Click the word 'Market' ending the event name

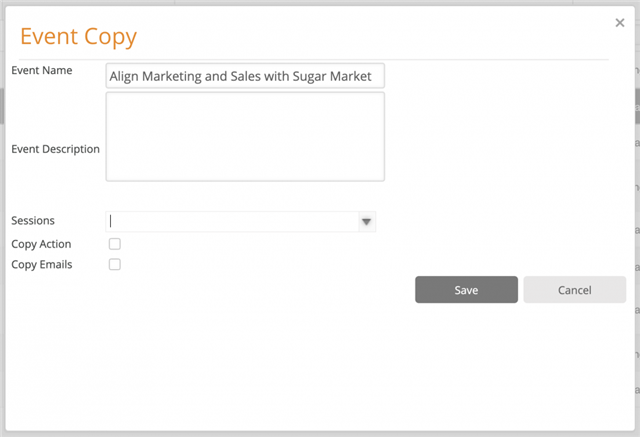point(351,76)
